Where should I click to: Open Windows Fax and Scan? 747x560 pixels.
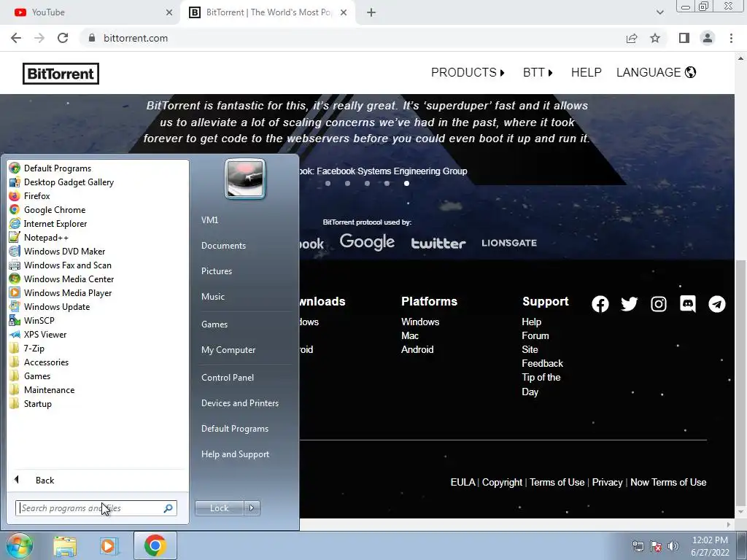pos(61,265)
